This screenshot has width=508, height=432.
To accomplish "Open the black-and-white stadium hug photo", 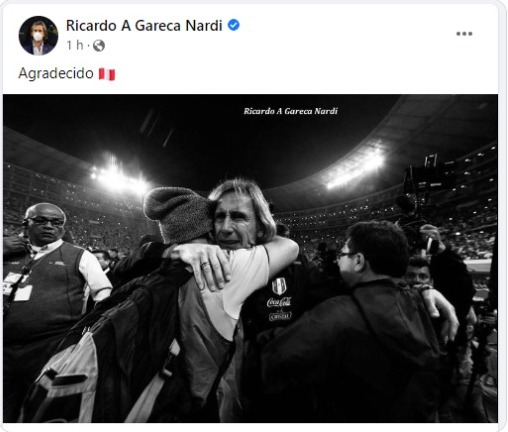I will pos(250,258).
